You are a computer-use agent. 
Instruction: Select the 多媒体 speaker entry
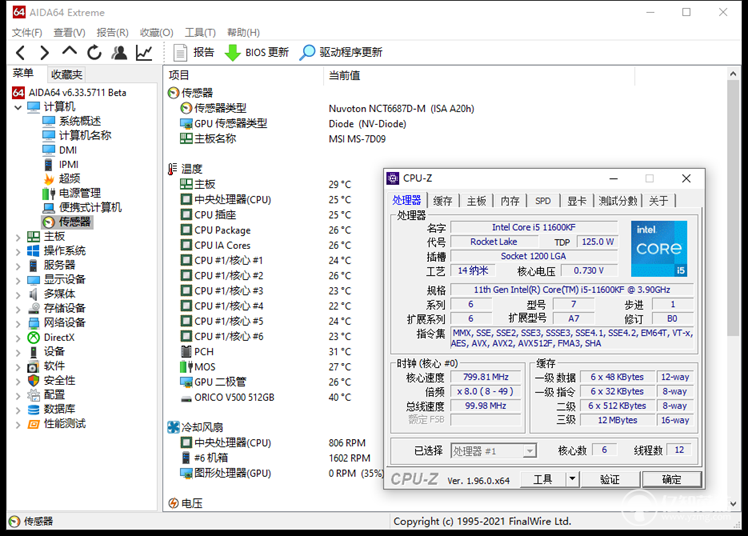coord(60,294)
